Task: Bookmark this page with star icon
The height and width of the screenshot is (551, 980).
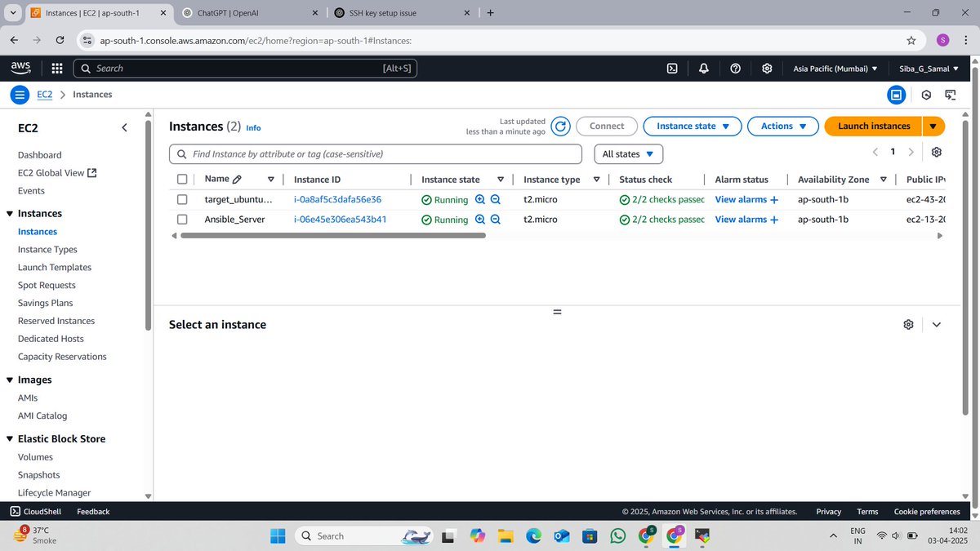Action: pos(911,40)
